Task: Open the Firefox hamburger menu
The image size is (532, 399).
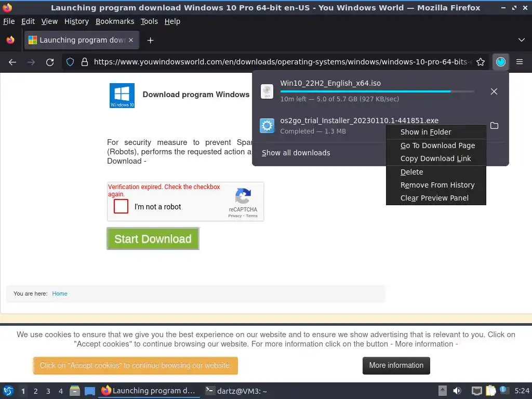Action: coord(520,62)
